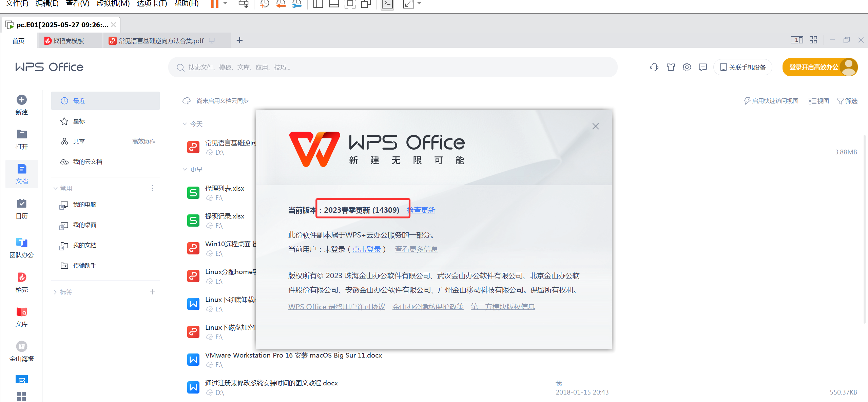
Task: Open the 打开 folder icon in sidebar
Action: click(22, 134)
